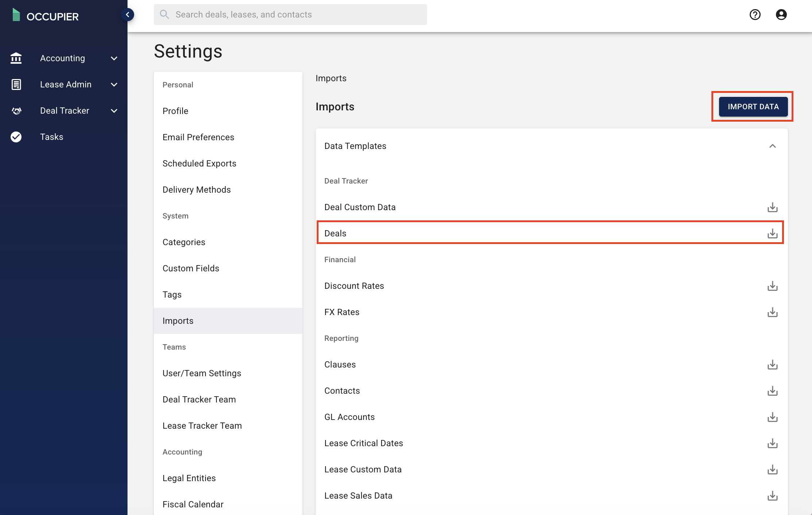Download the FX Rates template
Screen dimensions: 812x515
point(772,312)
